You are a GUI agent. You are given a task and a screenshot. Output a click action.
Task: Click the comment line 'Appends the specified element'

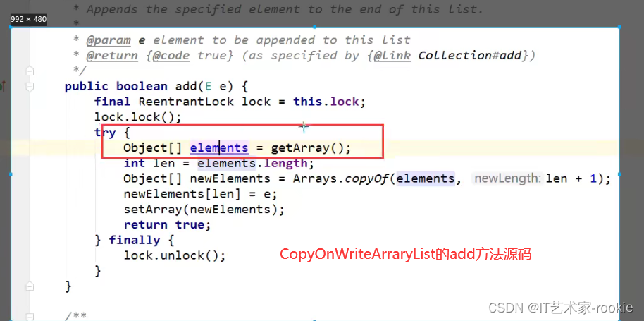point(285,9)
